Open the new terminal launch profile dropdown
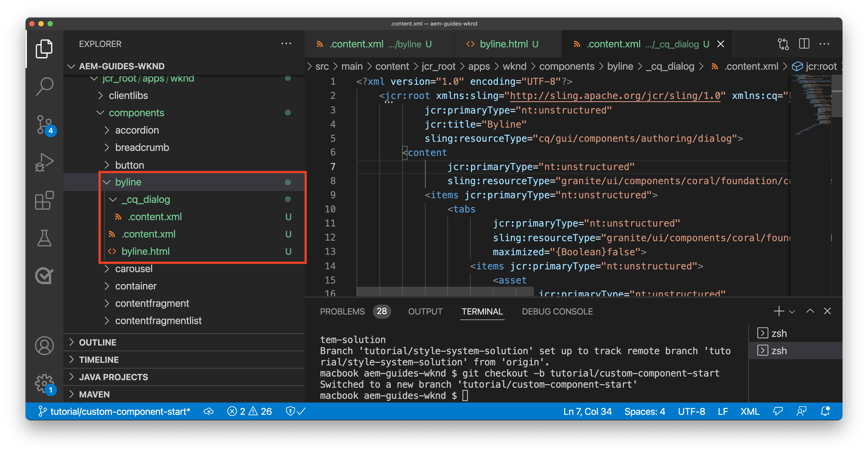Screen dimensions: 868x454 pos(792,312)
